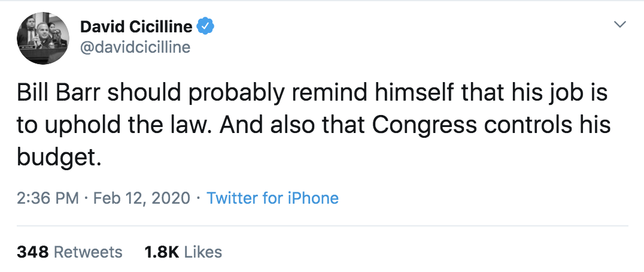Open the tweet options chevron menu
The width and height of the screenshot is (644, 272).
click(x=620, y=25)
